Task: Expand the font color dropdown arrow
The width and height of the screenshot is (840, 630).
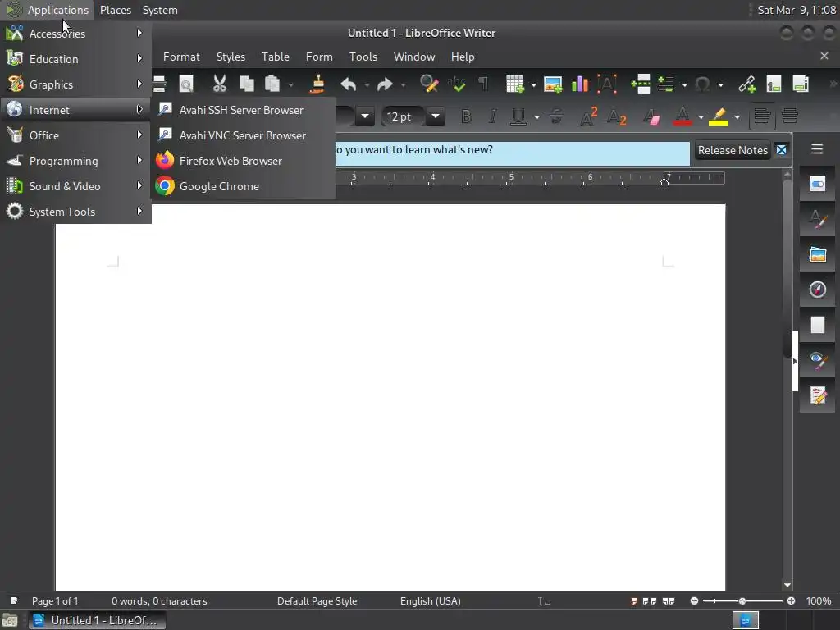Action: click(701, 116)
